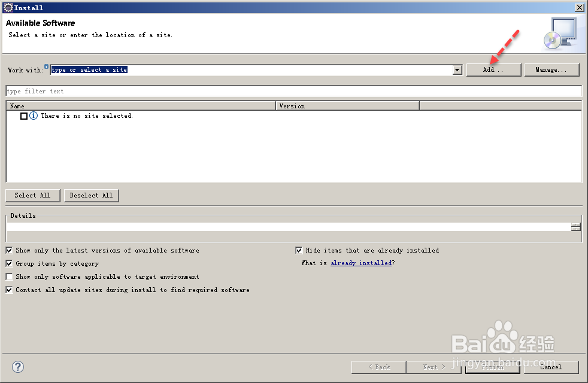This screenshot has width=588, height=383.
Task: Click the Select All button
Action: [32, 195]
